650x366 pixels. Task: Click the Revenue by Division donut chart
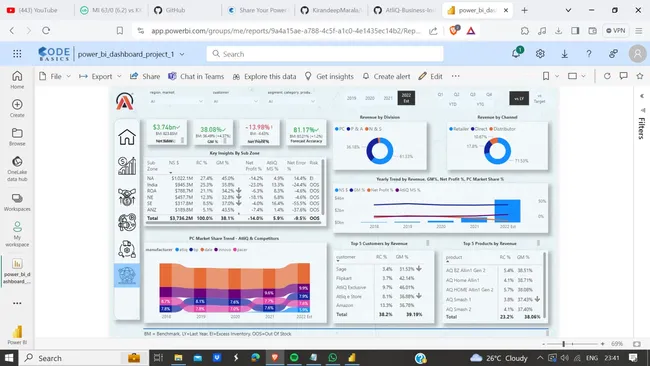[379, 150]
